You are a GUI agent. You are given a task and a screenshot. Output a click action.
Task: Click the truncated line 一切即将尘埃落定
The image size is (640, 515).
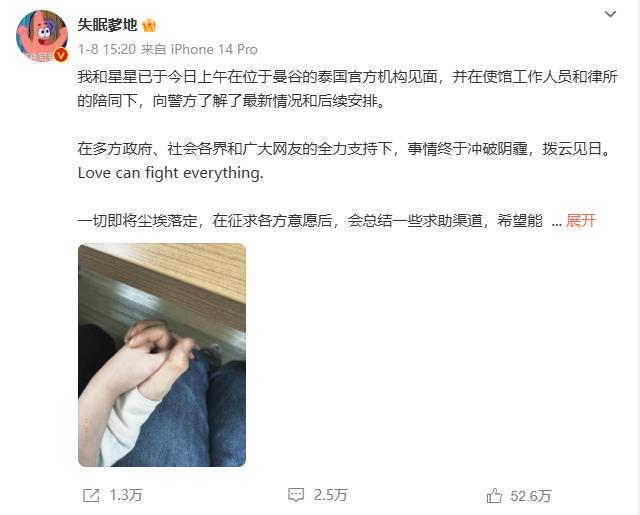(310, 221)
